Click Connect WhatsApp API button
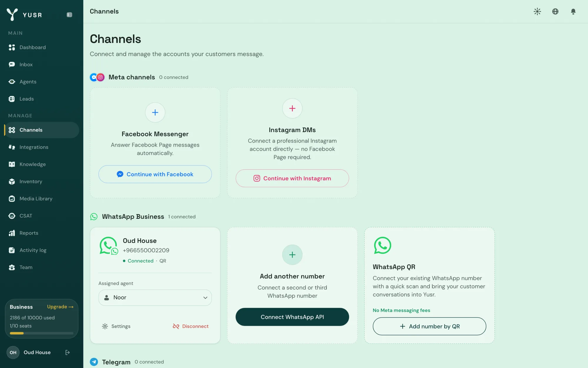This screenshot has width=588, height=368. tap(292, 317)
